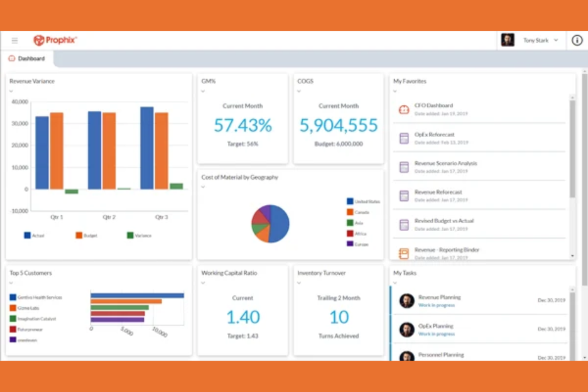Click Tony Stark's profile avatar
The width and height of the screenshot is (588, 392).
507,40
